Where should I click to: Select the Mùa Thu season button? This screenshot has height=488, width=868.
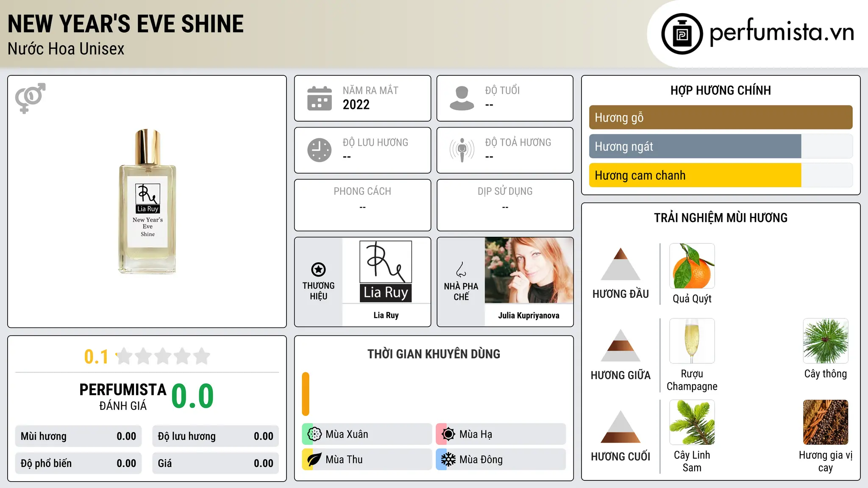click(367, 460)
